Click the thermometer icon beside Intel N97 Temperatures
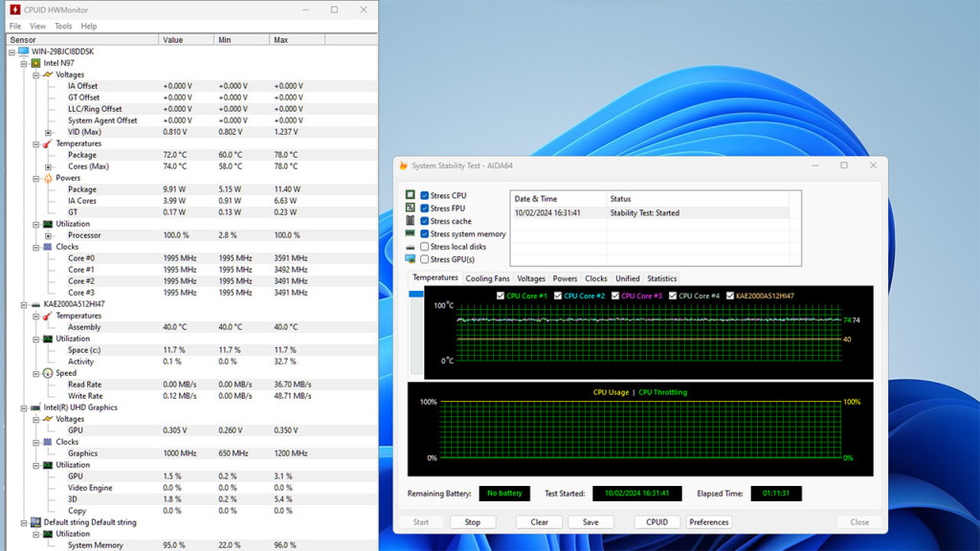This screenshot has height=551, width=980. click(48, 143)
